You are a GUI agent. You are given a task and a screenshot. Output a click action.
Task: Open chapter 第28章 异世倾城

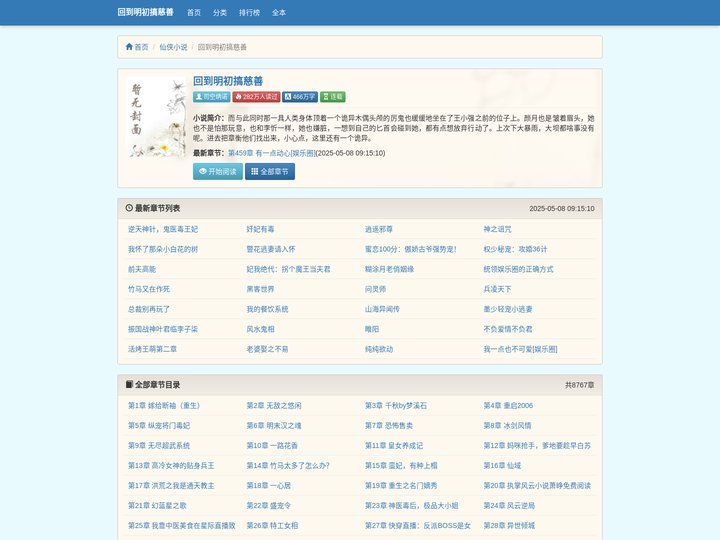[x=509, y=526]
